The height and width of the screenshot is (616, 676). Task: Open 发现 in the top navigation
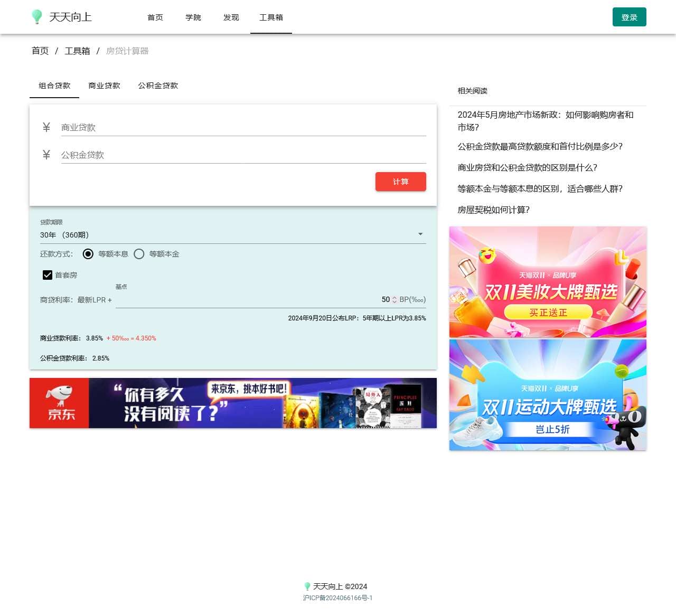(231, 17)
